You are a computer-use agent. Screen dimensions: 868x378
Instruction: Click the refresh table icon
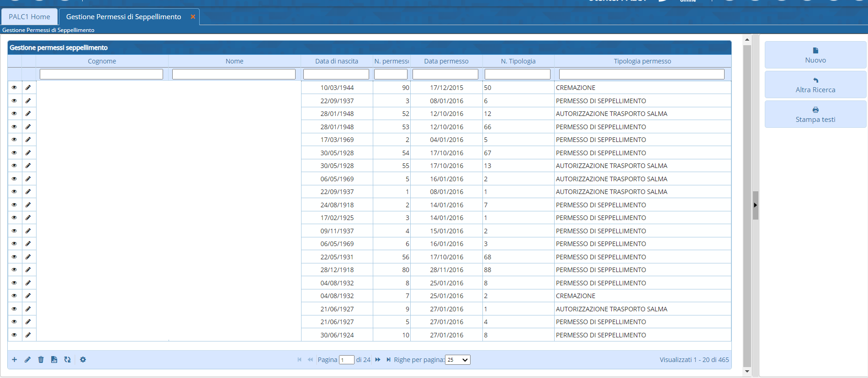(67, 360)
